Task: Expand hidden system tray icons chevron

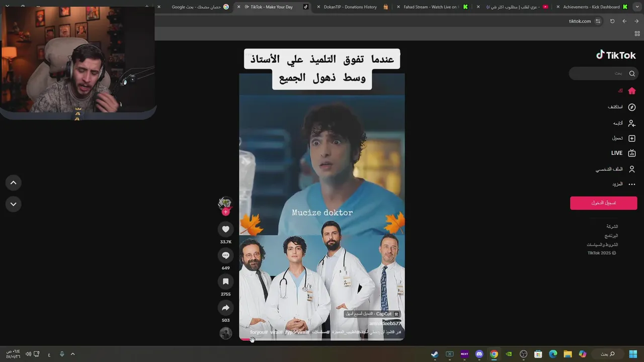Action: click(x=72, y=354)
